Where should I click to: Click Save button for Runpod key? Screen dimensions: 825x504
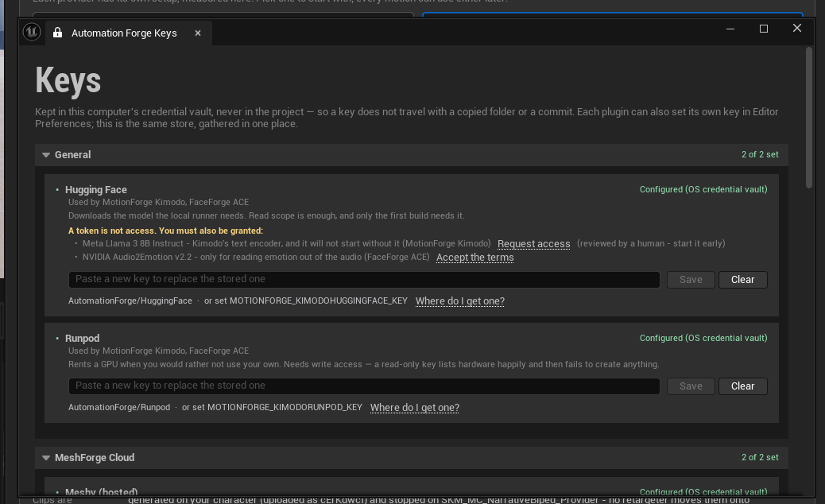coord(691,386)
